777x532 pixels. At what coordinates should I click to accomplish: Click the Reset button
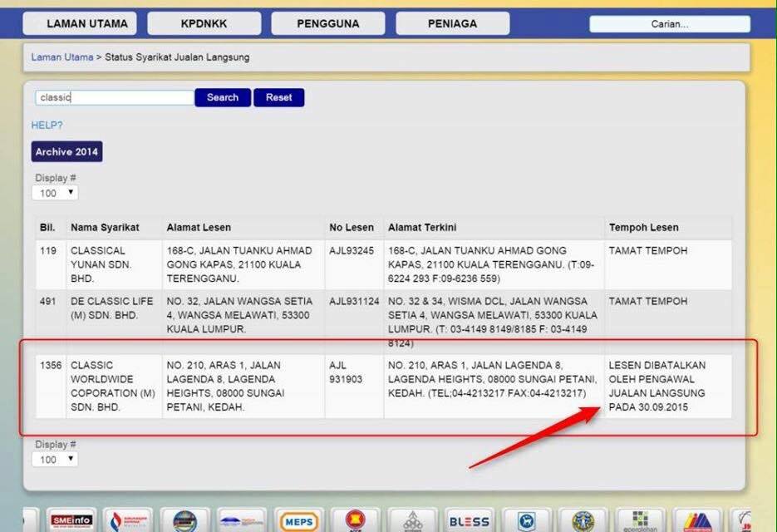[x=279, y=97]
